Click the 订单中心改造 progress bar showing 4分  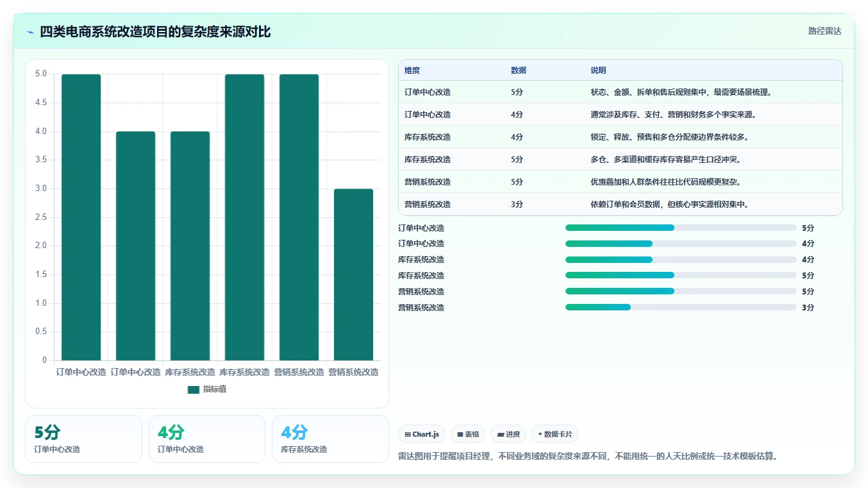681,244
